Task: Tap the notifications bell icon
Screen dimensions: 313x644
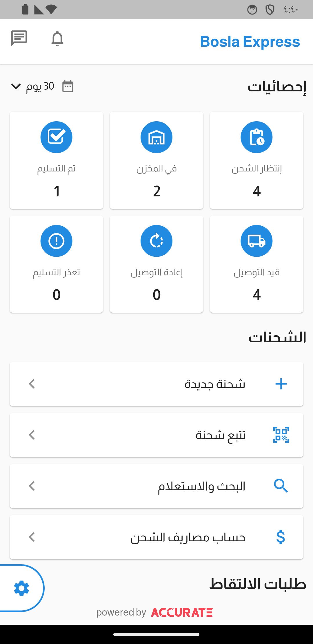Action: pos(57,38)
